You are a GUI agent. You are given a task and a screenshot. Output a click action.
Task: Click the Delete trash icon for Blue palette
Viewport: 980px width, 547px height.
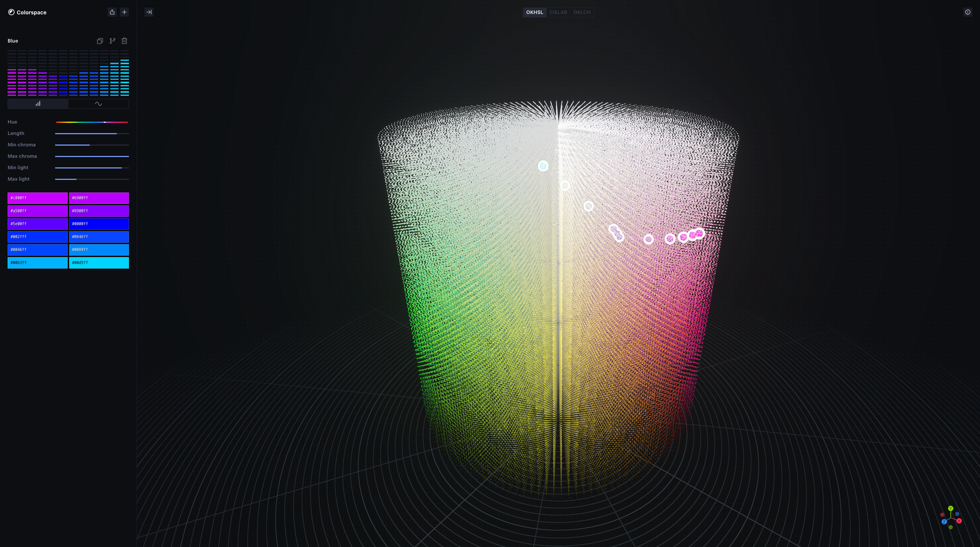pos(124,41)
